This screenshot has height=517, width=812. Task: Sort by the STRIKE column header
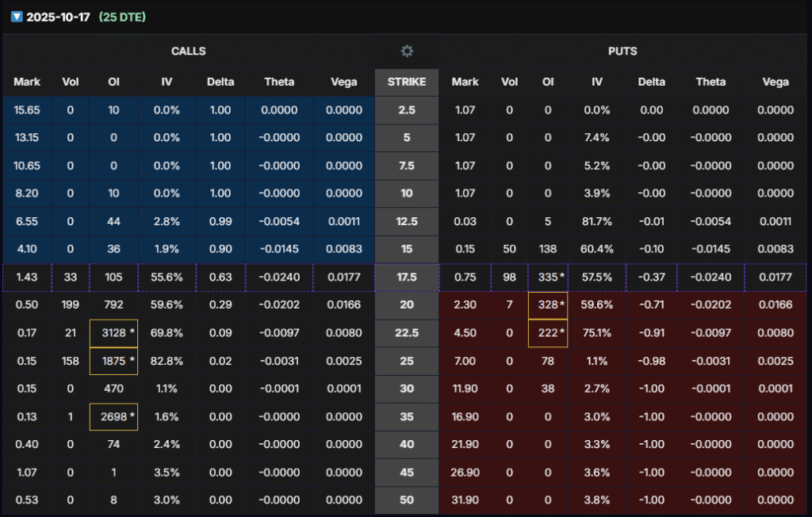tap(407, 82)
